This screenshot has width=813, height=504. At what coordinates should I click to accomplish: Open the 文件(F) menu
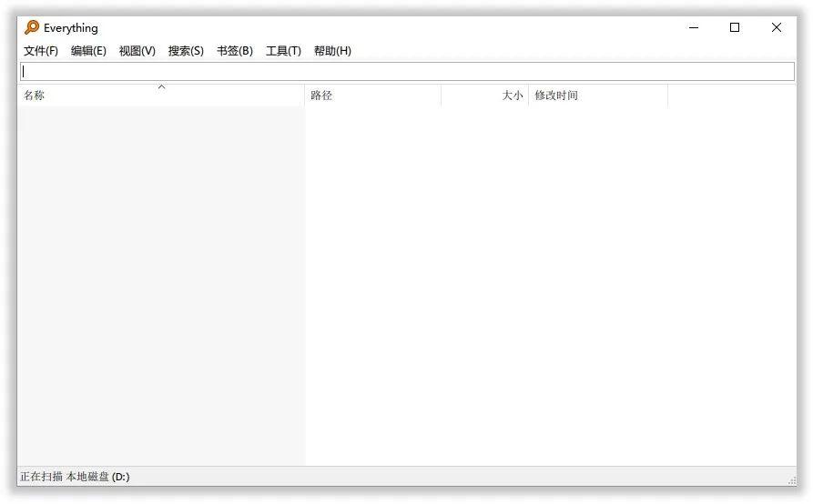(x=41, y=51)
